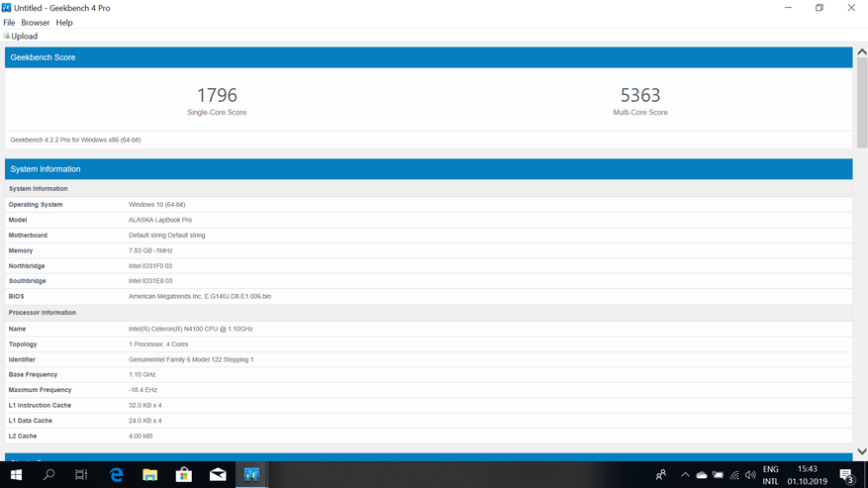This screenshot has width=868, height=488.
Task: Click the Operating System label
Action: [36, 204]
